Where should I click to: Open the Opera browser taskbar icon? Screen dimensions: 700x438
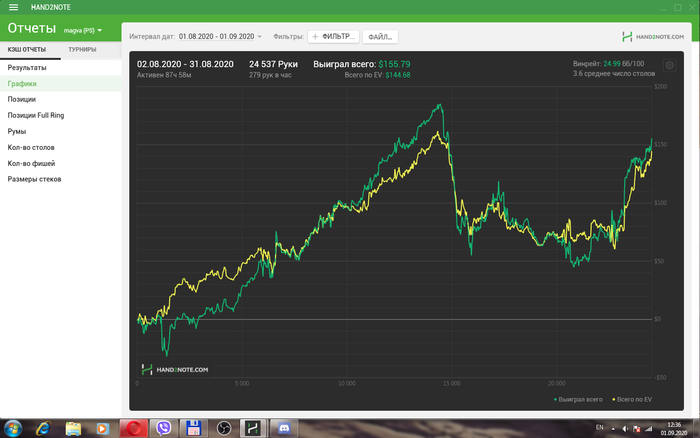tap(133, 429)
